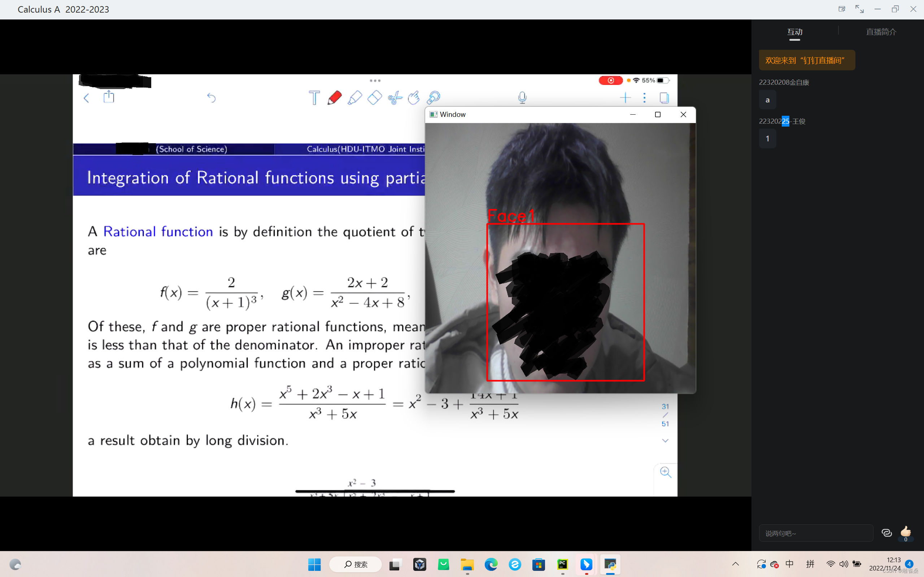924x577 pixels.
Task: Click the chat message input field
Action: click(816, 533)
